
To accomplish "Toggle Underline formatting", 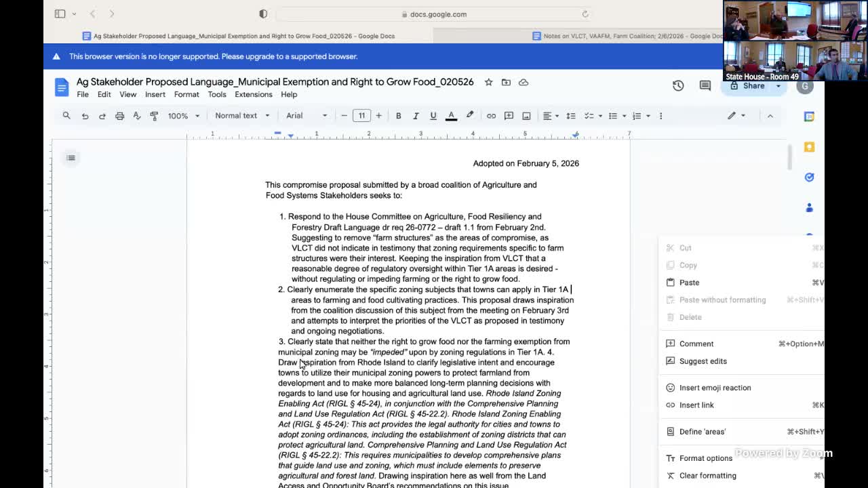I will pyautogui.click(x=433, y=116).
